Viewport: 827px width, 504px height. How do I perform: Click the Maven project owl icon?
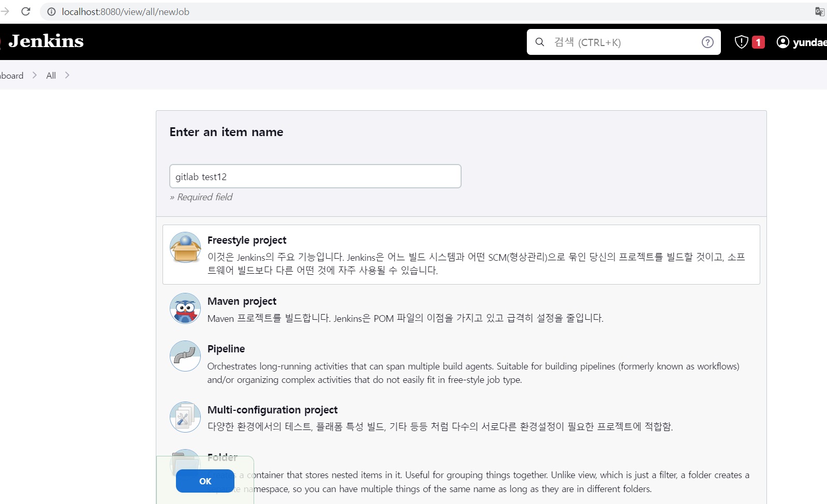pos(185,308)
